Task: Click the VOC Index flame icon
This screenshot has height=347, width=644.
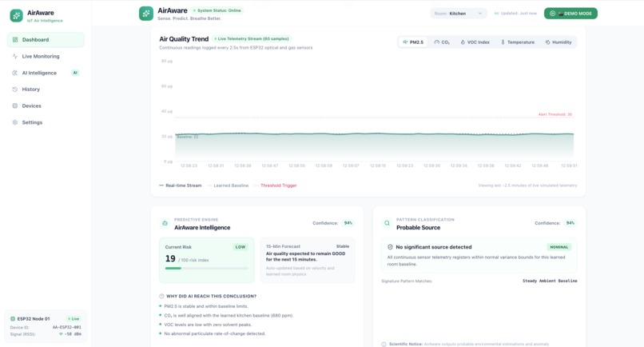Action: coord(463,42)
